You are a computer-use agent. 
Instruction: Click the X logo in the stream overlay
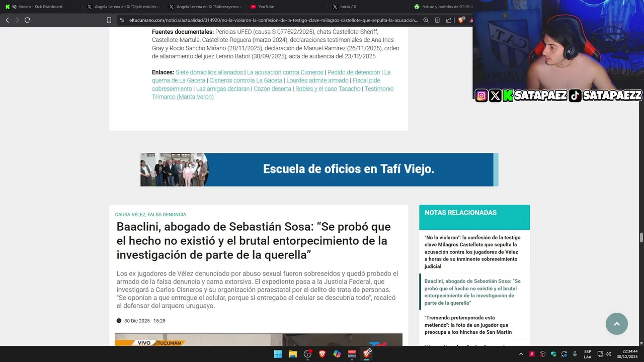[x=495, y=96]
